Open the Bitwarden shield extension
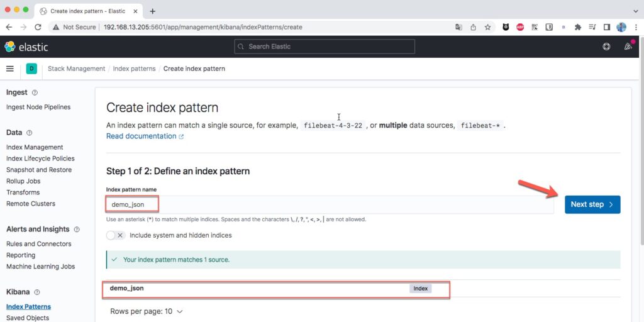This screenshot has width=644, height=322. coord(548,27)
